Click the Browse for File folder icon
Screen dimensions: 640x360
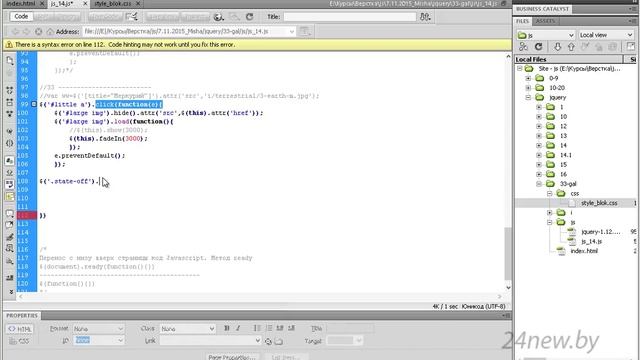(x=278, y=341)
